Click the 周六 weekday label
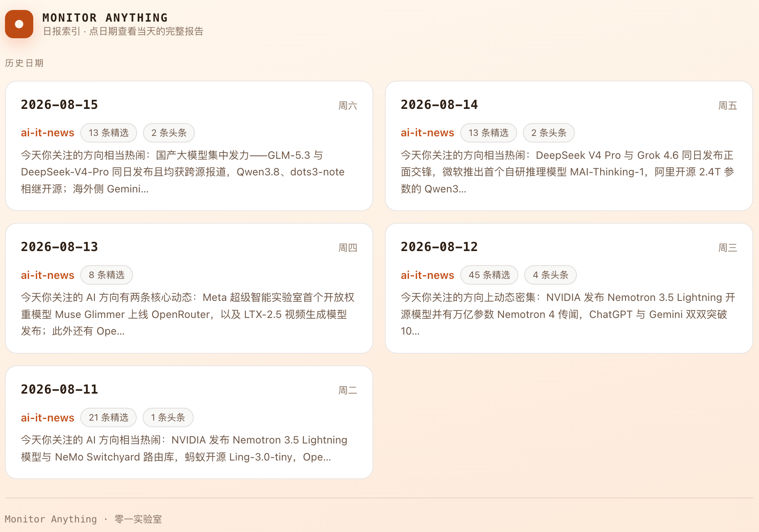Screen dimensions: 759x532 (x=348, y=106)
